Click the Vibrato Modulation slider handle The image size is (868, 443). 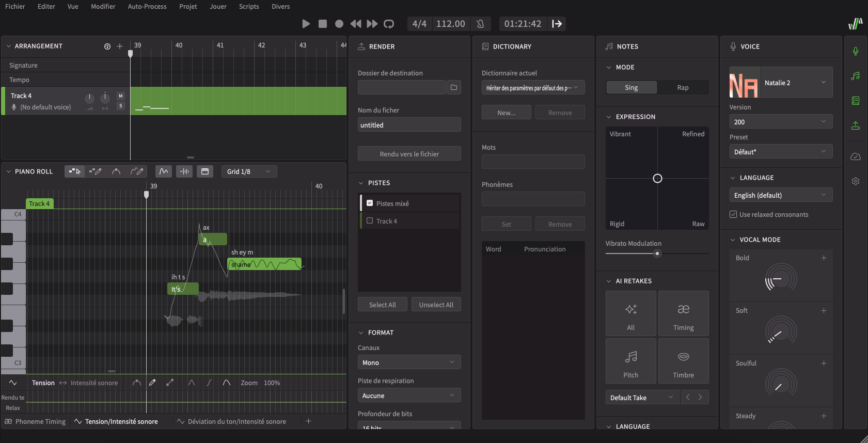tap(657, 254)
